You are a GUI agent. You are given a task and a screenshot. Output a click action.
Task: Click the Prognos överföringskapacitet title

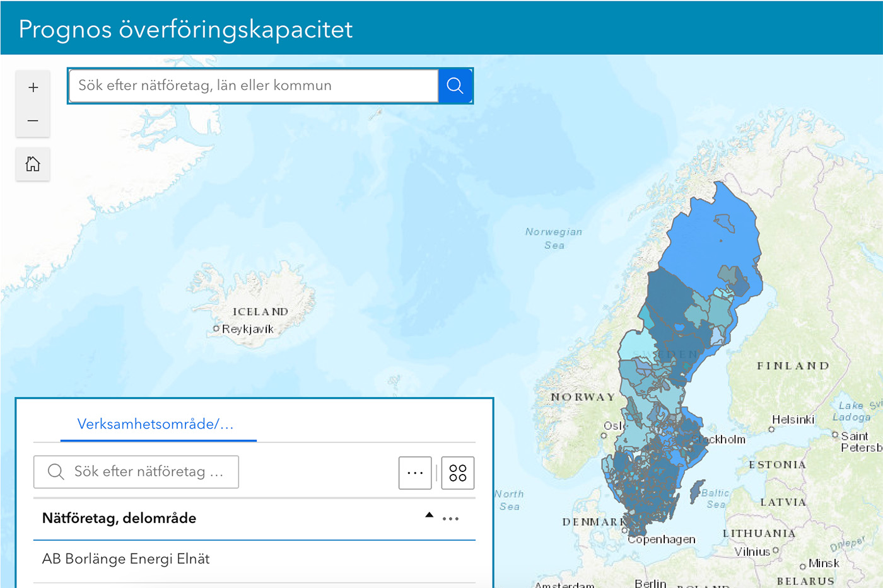pyautogui.click(x=185, y=29)
